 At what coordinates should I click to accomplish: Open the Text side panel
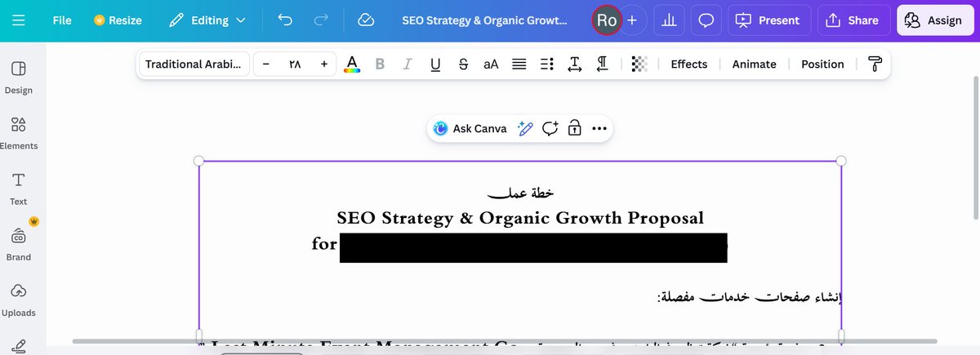pyautogui.click(x=19, y=189)
